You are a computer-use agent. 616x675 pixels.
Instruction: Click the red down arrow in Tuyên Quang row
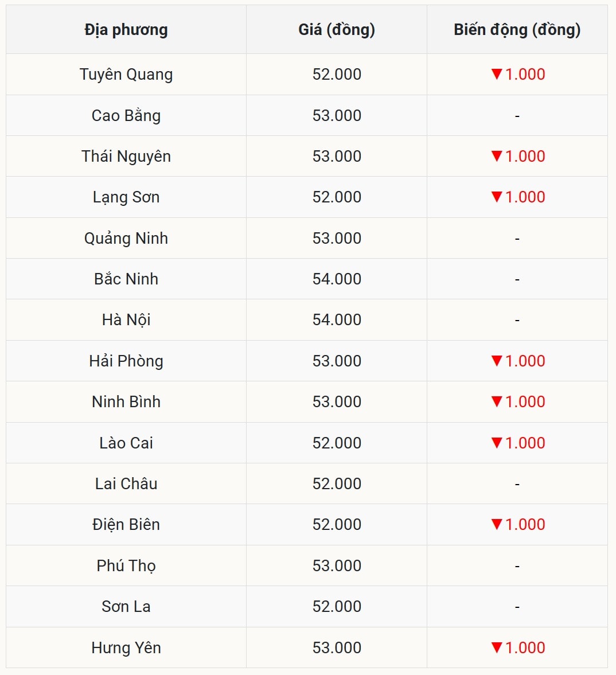(497, 74)
